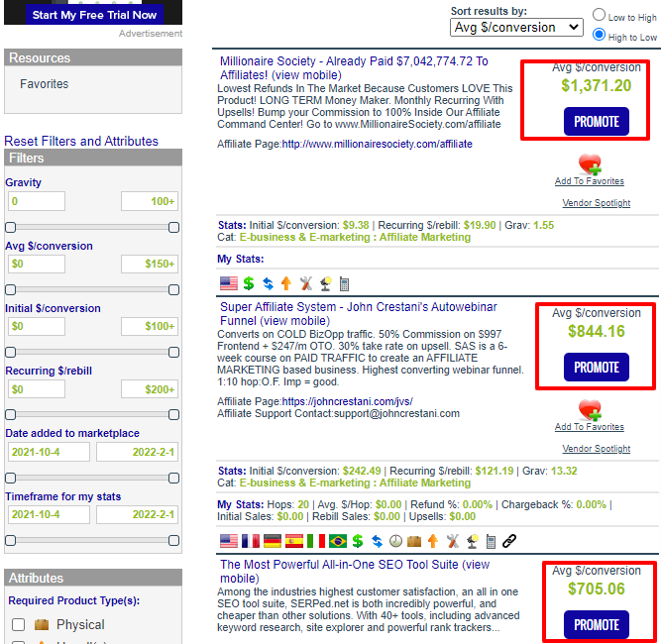The image size is (661, 644).
Task: Click the brown box icon in Super Affiliate System row
Action: tap(414, 541)
